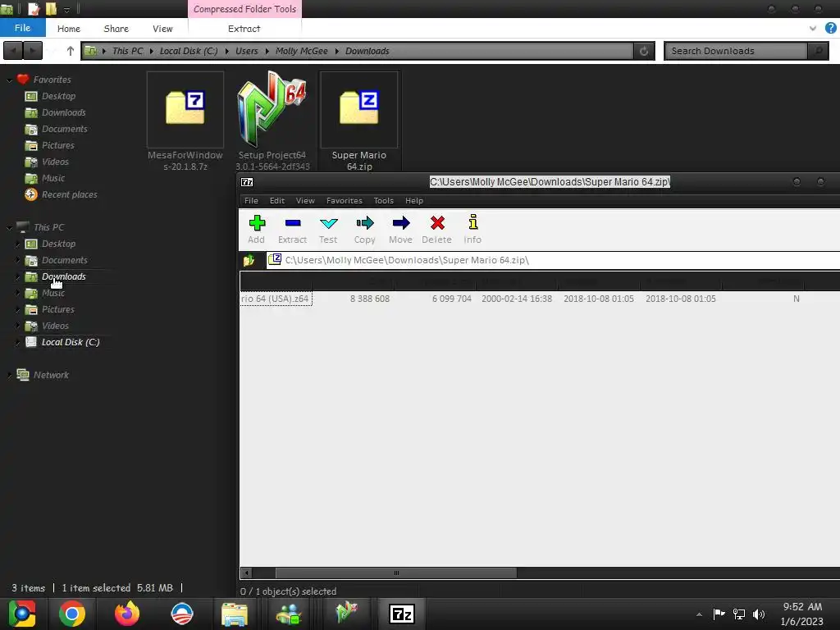Expand Downloads under This PC

(x=18, y=277)
